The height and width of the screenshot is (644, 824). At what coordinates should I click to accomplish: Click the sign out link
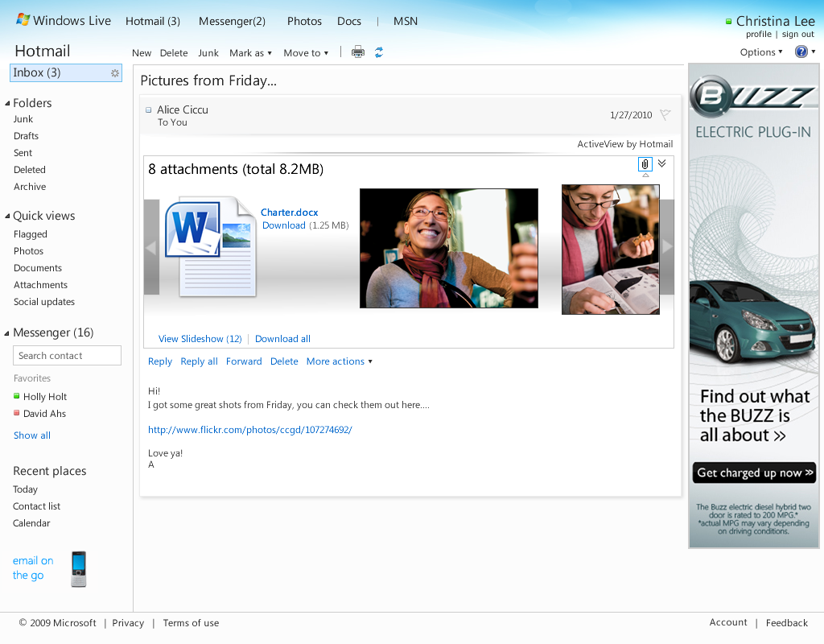[797, 34]
